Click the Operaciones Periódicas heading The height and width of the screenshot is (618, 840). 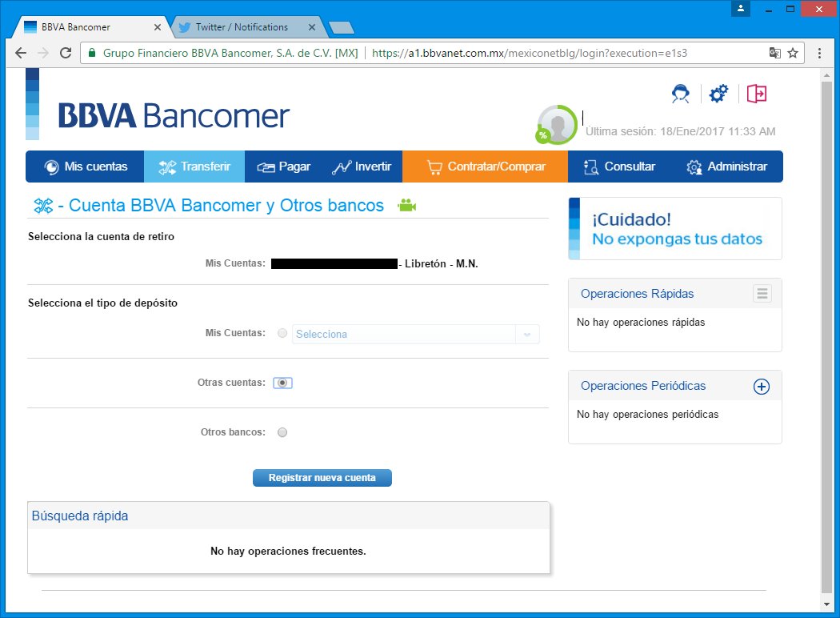pyautogui.click(x=643, y=386)
